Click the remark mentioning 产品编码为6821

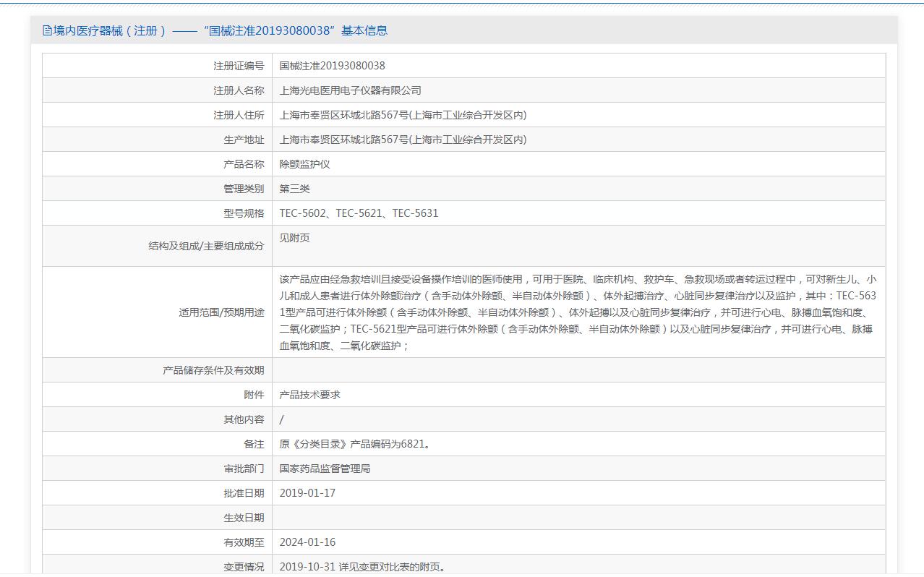(354, 444)
